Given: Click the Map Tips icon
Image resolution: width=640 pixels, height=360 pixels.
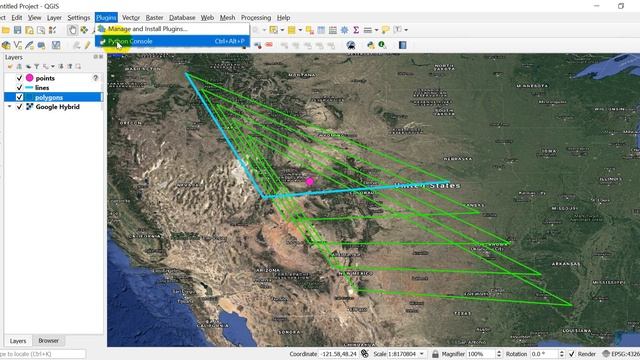Looking at the screenshot, I should coord(385,30).
